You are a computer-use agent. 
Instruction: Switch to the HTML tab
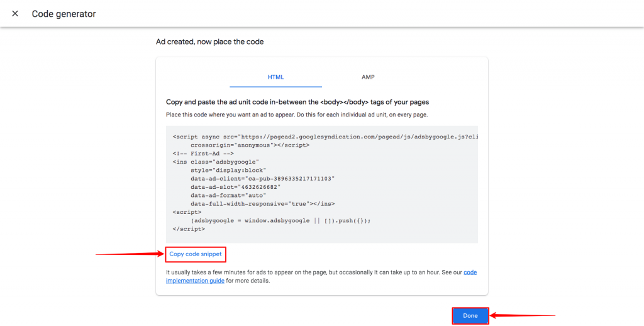pyautogui.click(x=275, y=77)
